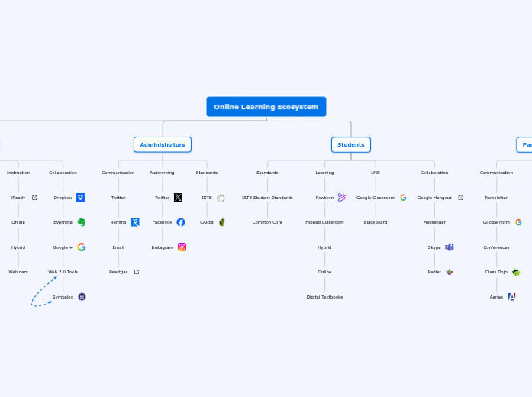The height and width of the screenshot is (397, 532).
Task: Click the Digital Textbooks node
Action: coord(324,297)
